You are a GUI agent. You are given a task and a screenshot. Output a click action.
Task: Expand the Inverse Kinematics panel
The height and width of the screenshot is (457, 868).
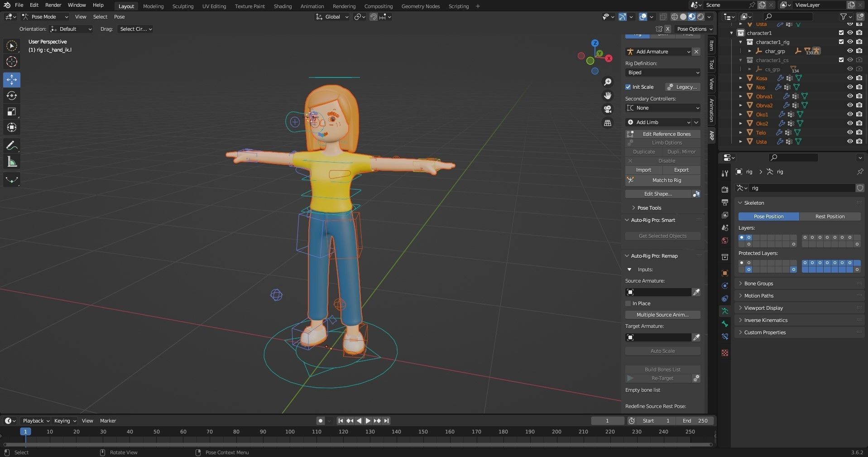pyautogui.click(x=766, y=320)
